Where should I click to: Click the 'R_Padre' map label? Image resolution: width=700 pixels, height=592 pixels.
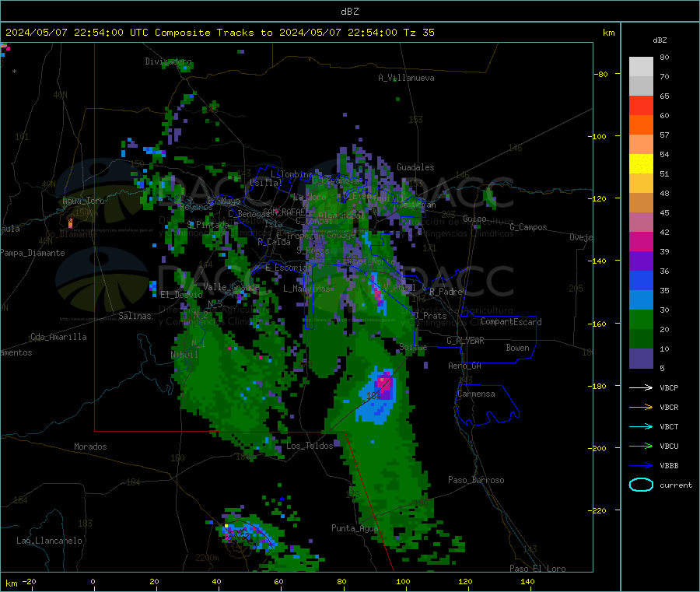[446, 292]
